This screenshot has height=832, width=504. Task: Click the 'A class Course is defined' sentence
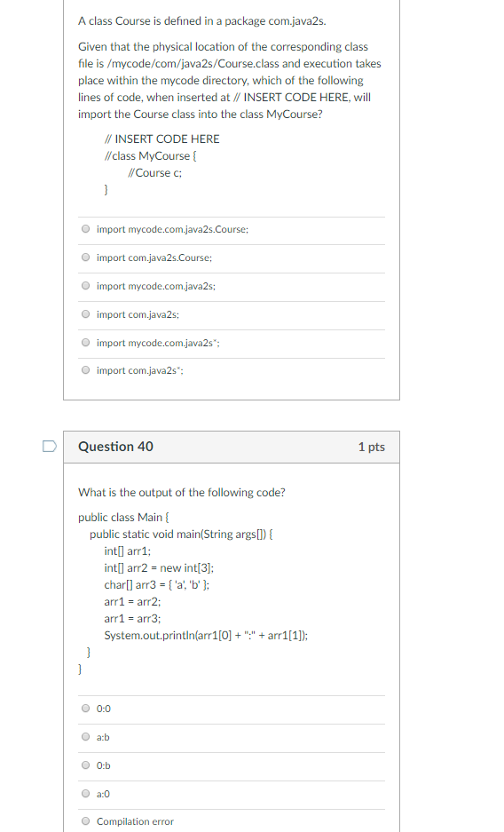point(202,21)
